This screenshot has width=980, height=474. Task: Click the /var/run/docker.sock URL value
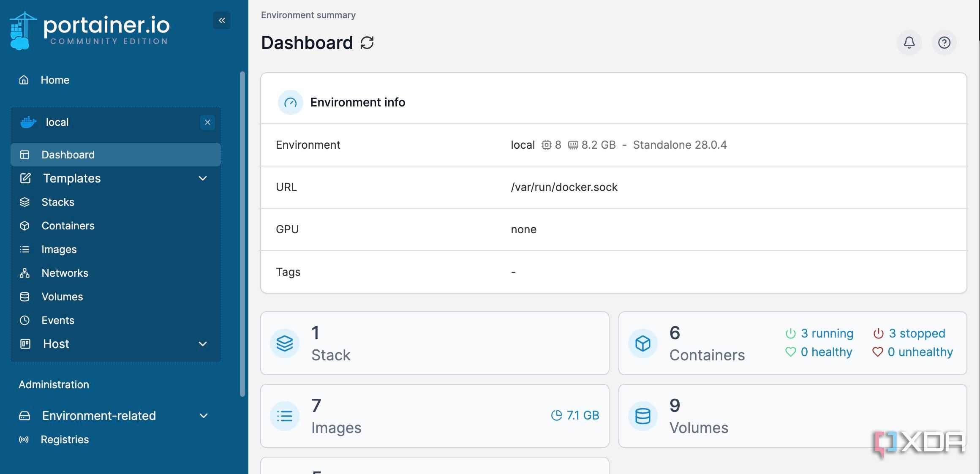564,187
